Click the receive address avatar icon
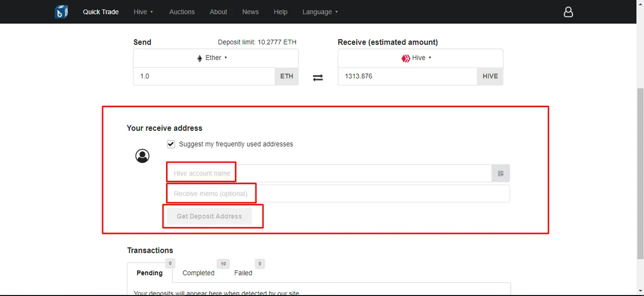 point(142,156)
